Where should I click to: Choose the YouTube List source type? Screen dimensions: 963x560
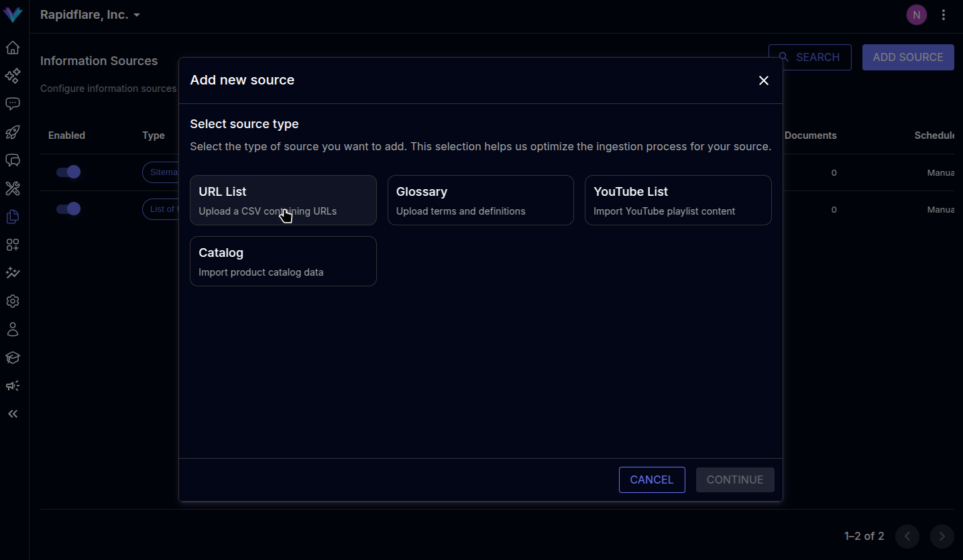coord(677,200)
